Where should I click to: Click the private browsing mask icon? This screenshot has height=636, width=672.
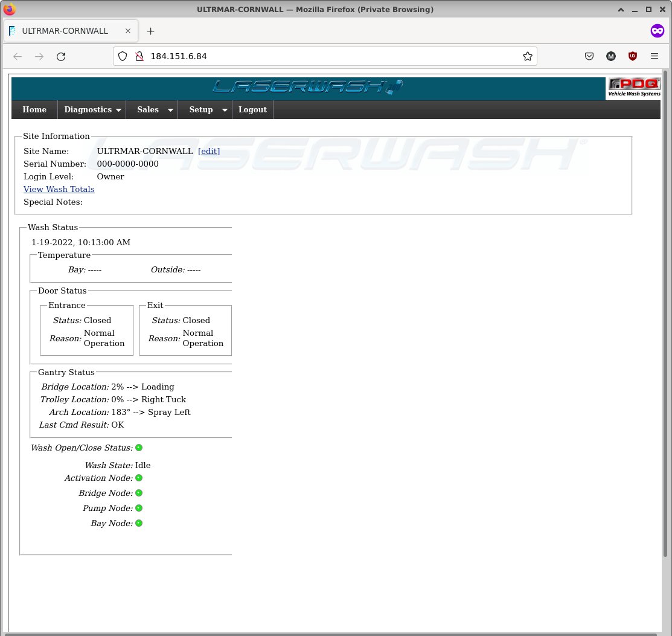(x=657, y=31)
